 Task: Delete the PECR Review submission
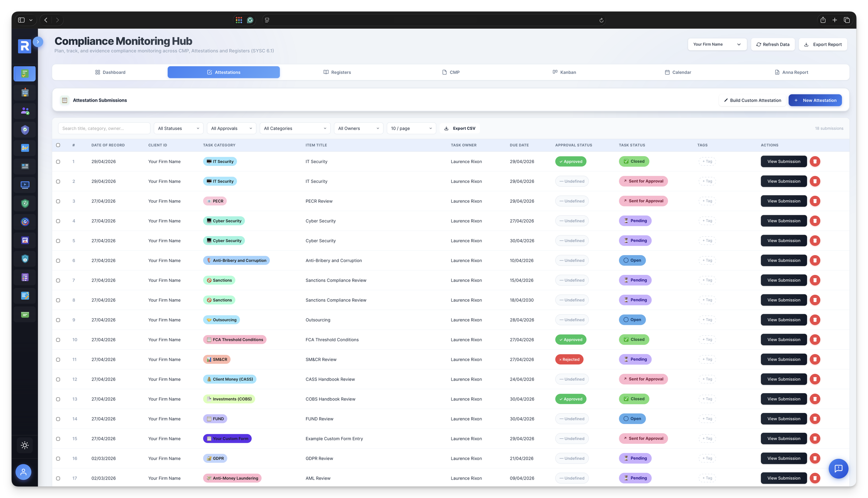click(x=815, y=201)
